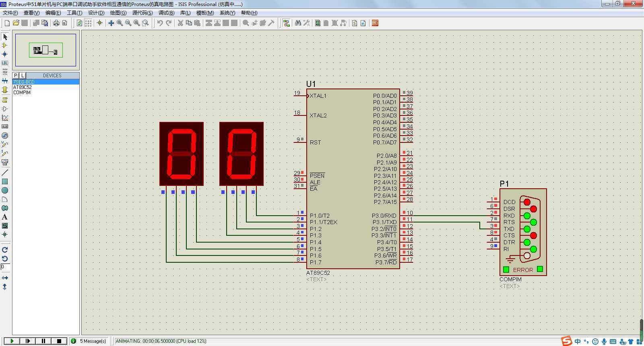
Task: Click the Virtual Instruments mode icon
Action: point(5,162)
